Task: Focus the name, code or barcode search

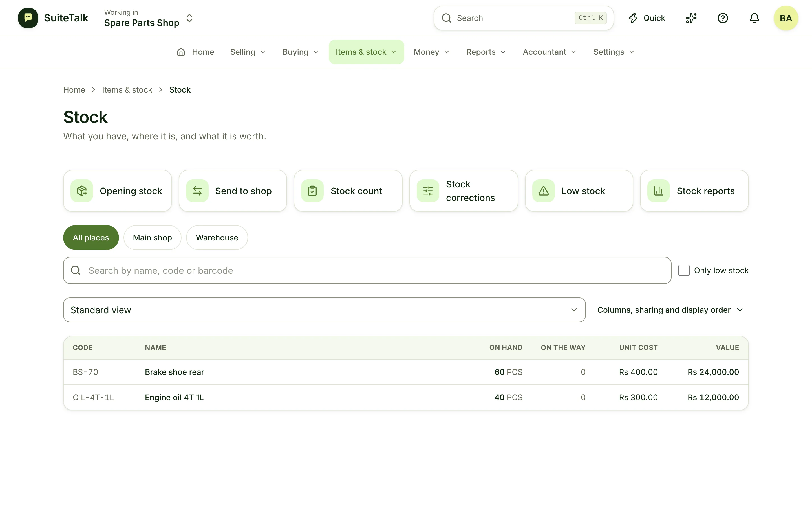Action: [x=367, y=270]
